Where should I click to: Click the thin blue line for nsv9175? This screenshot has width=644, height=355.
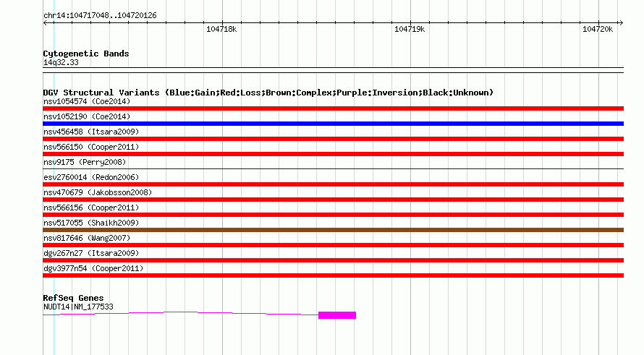pos(333,168)
